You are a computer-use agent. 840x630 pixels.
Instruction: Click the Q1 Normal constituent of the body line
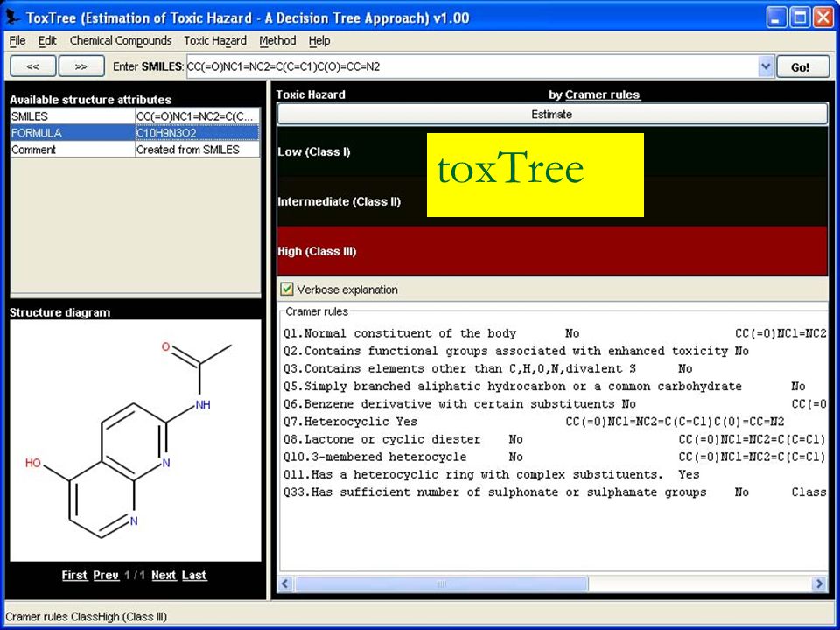point(555,333)
